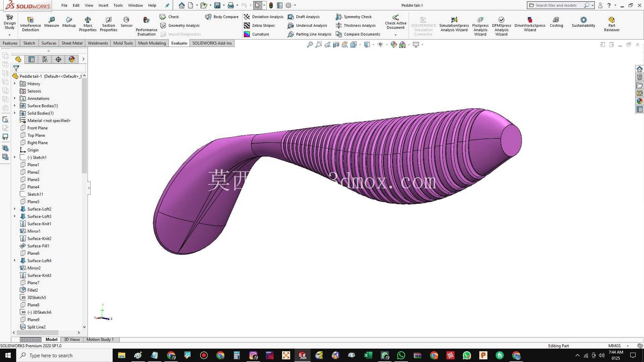Open the Tools menu
This screenshot has height=362, width=644.
(118, 5)
